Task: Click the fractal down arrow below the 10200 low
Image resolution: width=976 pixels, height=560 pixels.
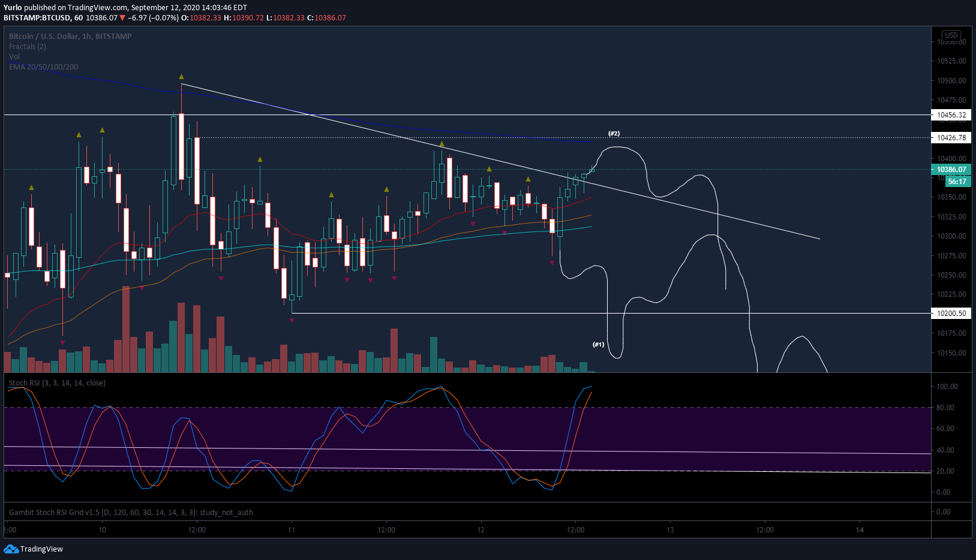Action: [292, 321]
